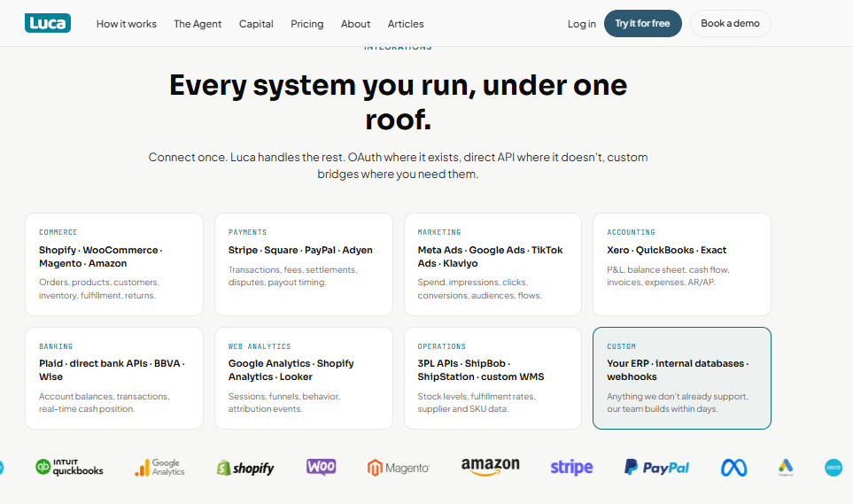Open the About page
This screenshot has width=853, height=504.
pos(356,24)
